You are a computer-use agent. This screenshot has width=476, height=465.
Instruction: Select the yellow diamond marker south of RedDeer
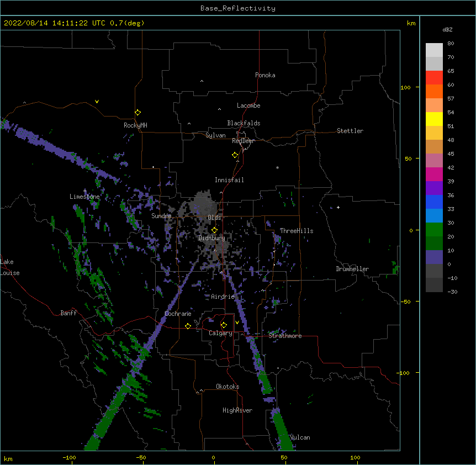click(x=235, y=155)
